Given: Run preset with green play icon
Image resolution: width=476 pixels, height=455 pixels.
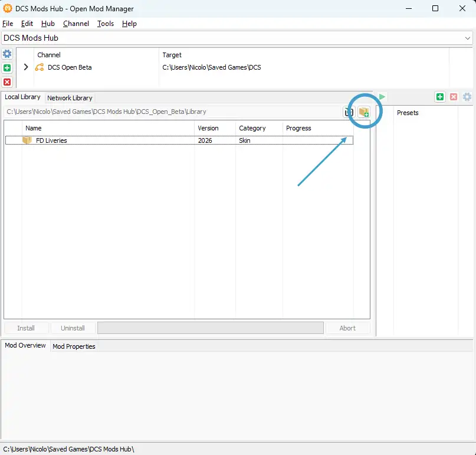Looking at the screenshot, I should coord(382,97).
